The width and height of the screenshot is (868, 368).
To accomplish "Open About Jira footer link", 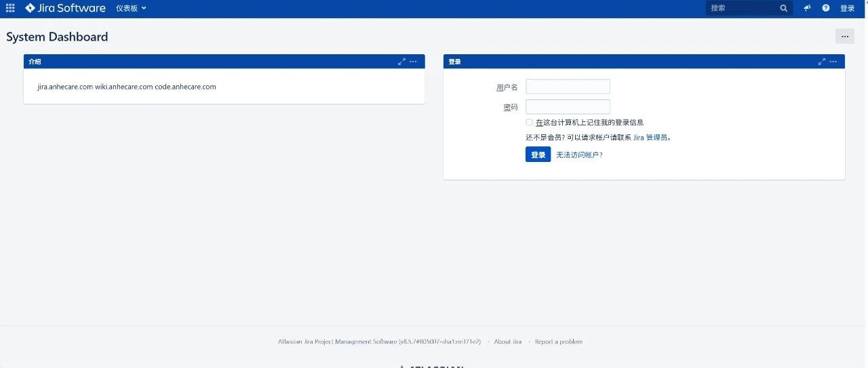I will [508, 342].
